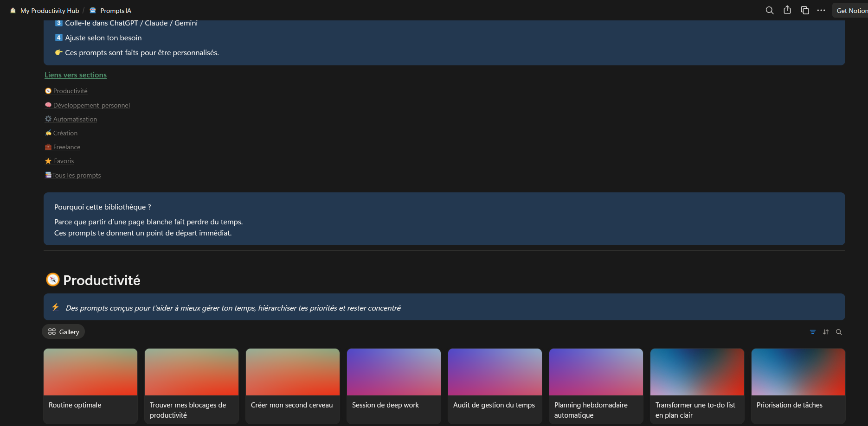Open the Routine optimale gallery card
Image resolution: width=868 pixels, height=426 pixels.
(90, 386)
